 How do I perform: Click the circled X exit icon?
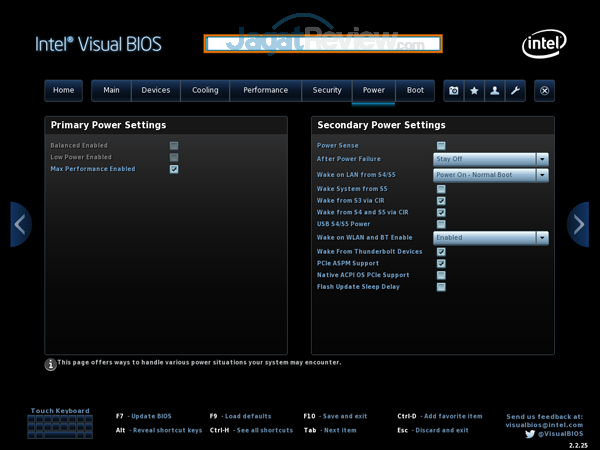(x=544, y=90)
